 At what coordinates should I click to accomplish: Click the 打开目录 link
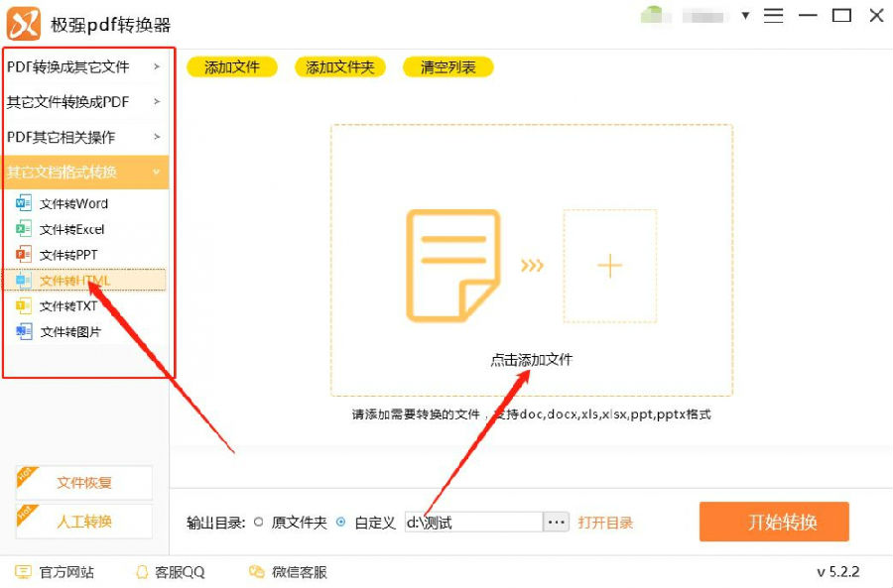click(x=605, y=523)
